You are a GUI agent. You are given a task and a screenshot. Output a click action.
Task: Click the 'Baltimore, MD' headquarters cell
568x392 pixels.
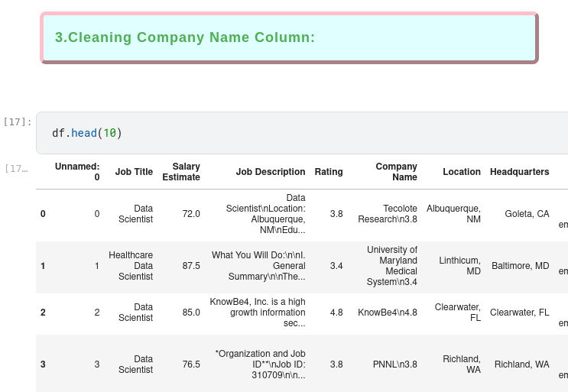(520, 266)
